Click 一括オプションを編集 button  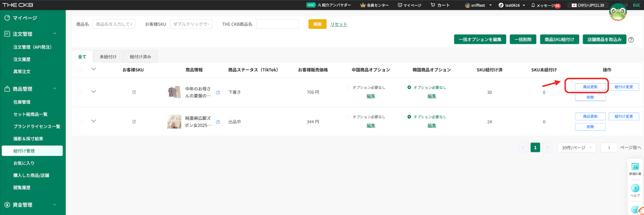tap(480, 39)
